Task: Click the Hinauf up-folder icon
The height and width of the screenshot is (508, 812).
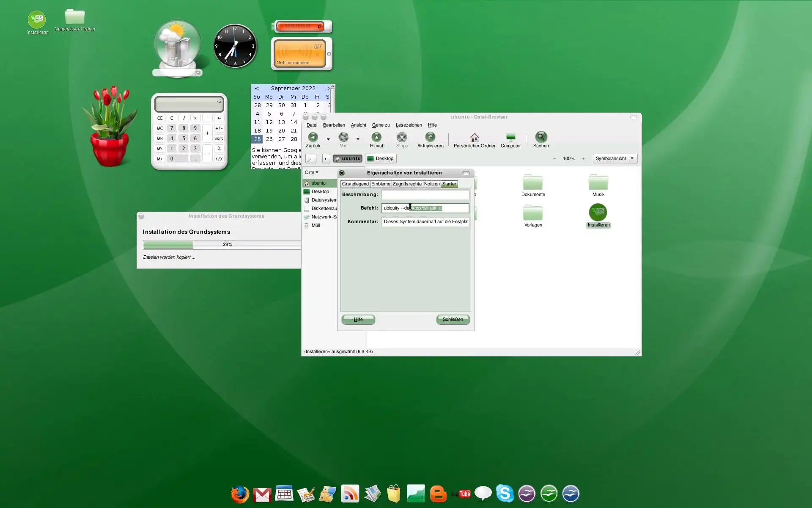Action: 376,137
